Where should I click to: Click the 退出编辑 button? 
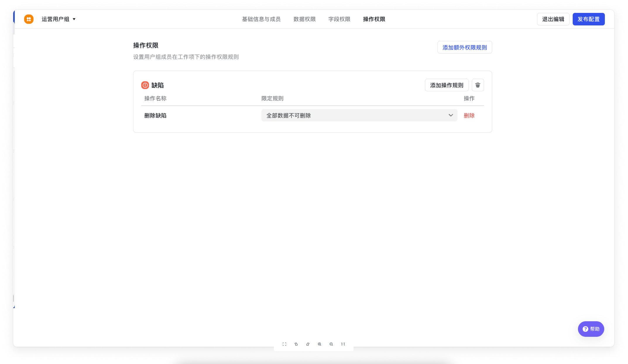click(553, 19)
